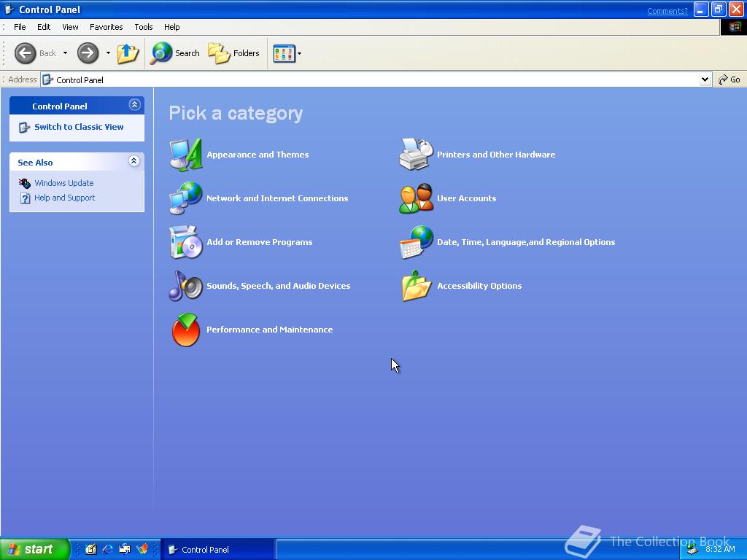Click the Views toolbar icon
This screenshot has height=560, width=747.
[285, 53]
